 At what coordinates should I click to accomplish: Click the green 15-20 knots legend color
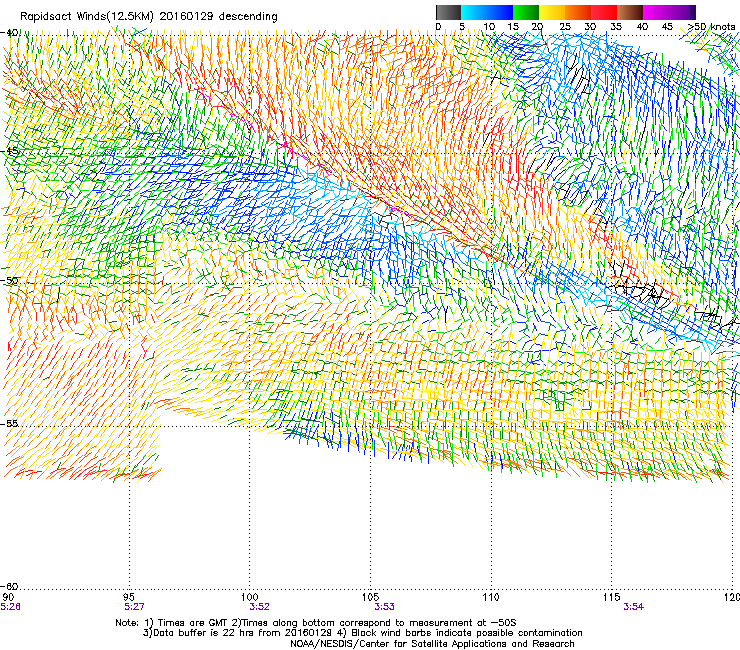tap(526, 12)
